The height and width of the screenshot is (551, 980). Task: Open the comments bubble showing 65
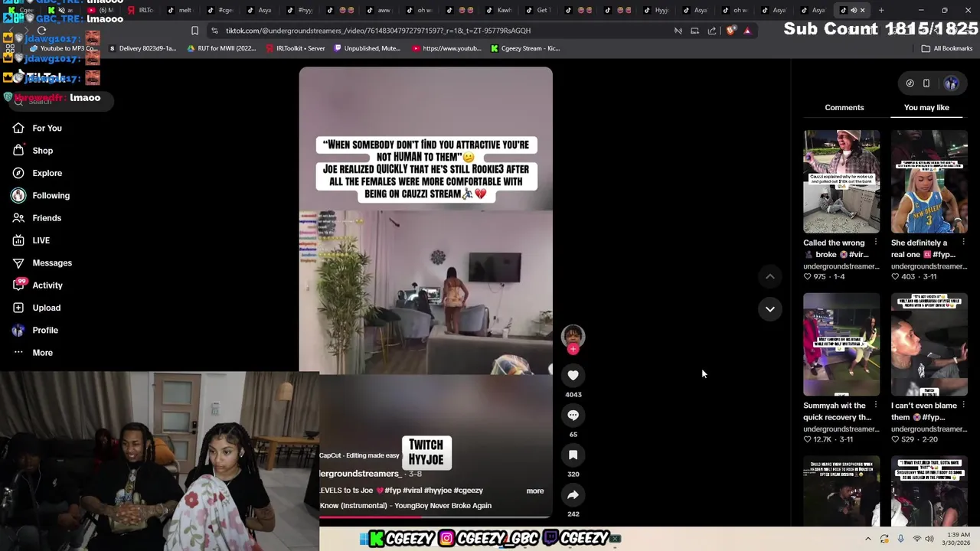573,415
